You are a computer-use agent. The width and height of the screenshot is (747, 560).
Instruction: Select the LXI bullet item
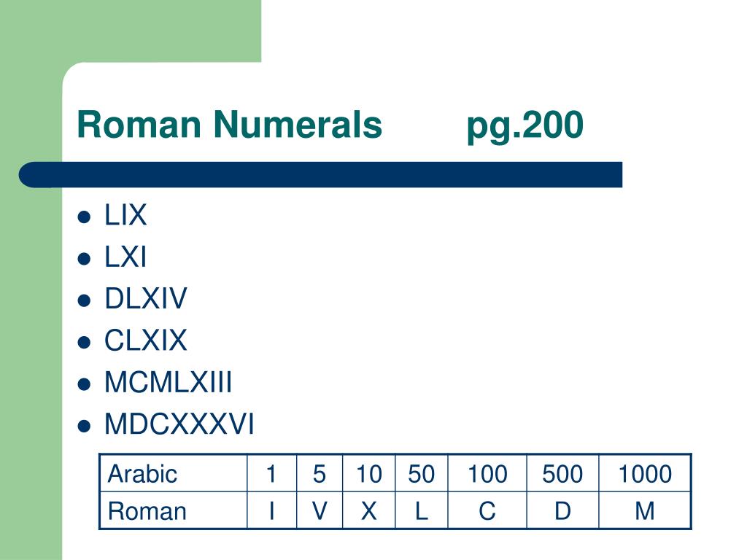(125, 257)
